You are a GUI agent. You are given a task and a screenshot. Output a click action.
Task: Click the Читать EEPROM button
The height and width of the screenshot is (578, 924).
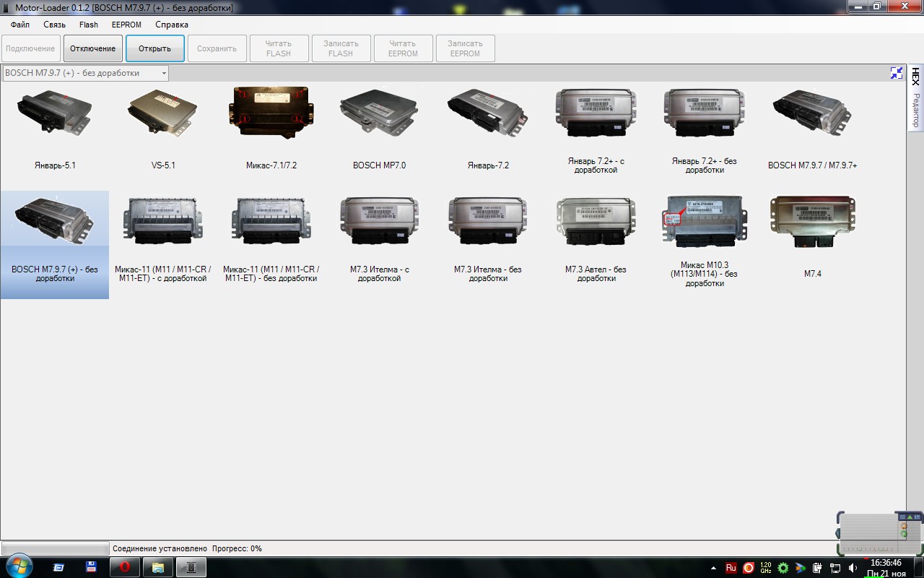click(403, 48)
